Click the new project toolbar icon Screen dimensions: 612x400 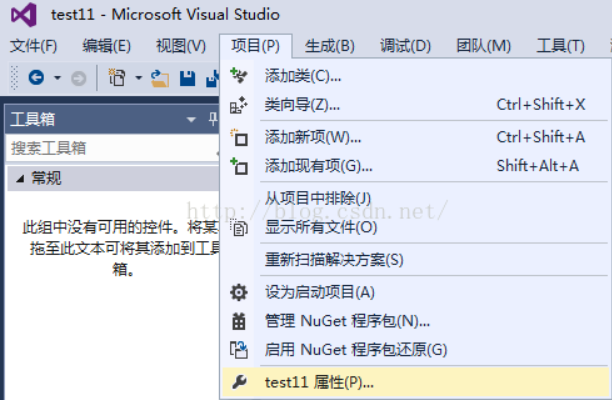pyautogui.click(x=117, y=77)
